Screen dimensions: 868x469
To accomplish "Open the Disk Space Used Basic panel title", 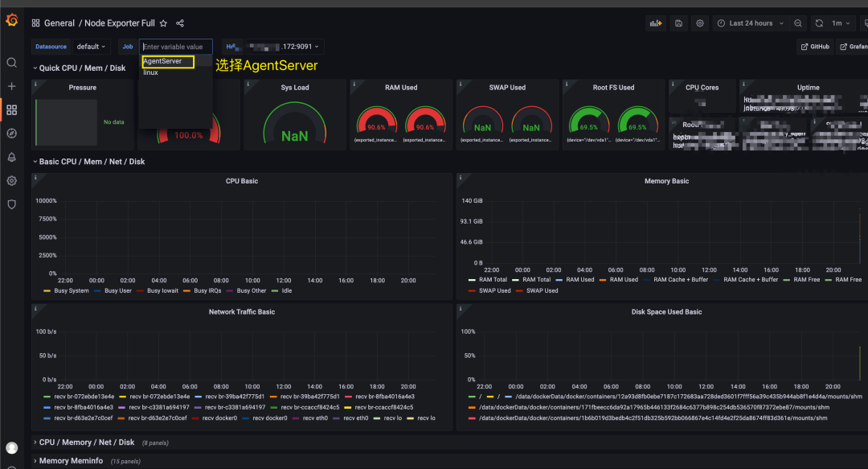I will pyautogui.click(x=666, y=312).
